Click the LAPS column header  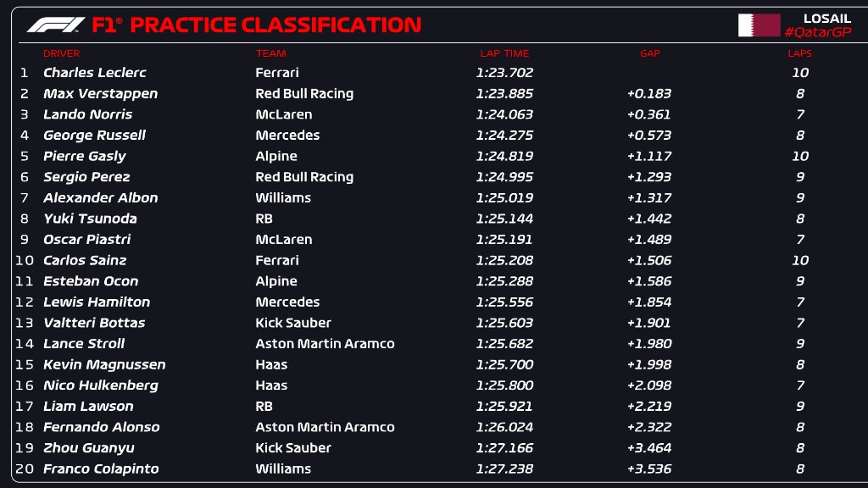coord(799,53)
